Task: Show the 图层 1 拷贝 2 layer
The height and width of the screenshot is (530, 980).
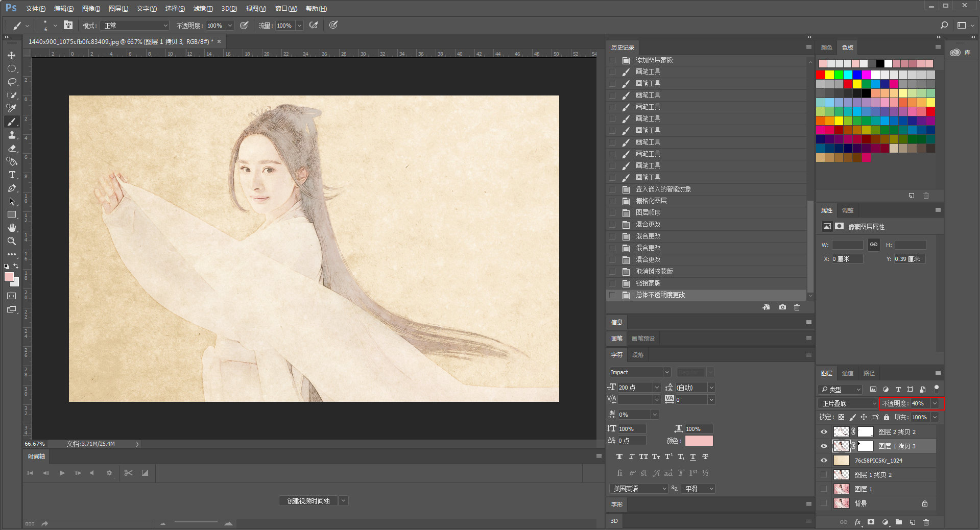Action: (x=824, y=475)
